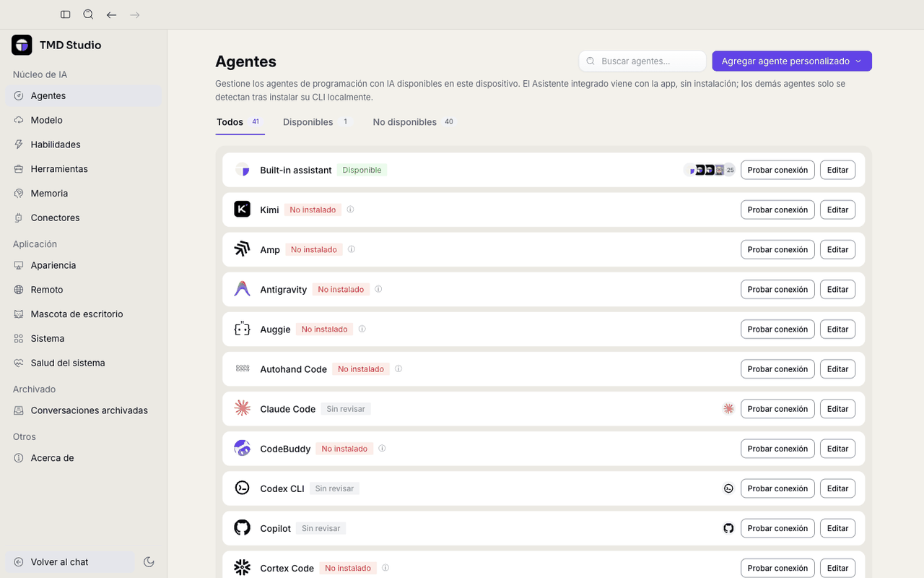The image size is (924, 578).
Task: Focus the Buscar agentes search field
Action: pos(642,61)
